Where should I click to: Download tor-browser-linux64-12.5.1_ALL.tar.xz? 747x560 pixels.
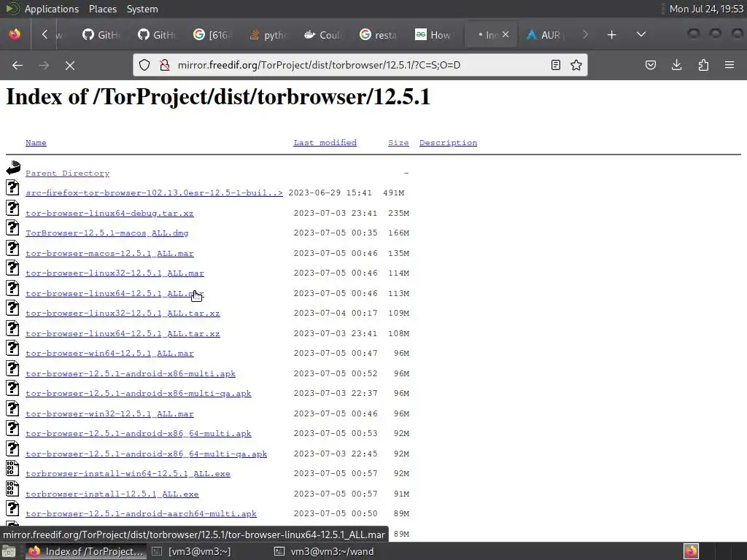point(123,333)
